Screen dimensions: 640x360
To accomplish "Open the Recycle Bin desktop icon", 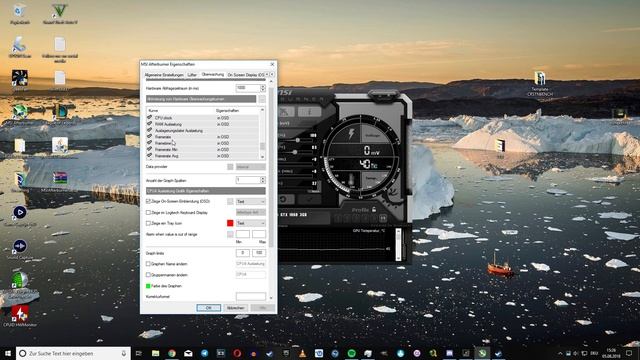I will tap(19, 14).
